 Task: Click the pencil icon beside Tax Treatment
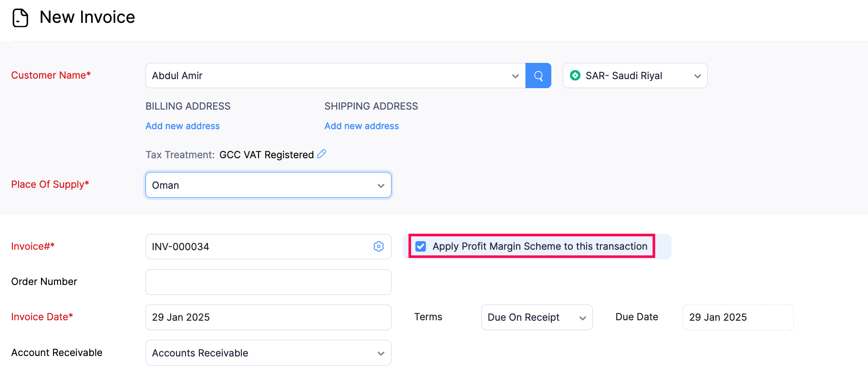322,154
